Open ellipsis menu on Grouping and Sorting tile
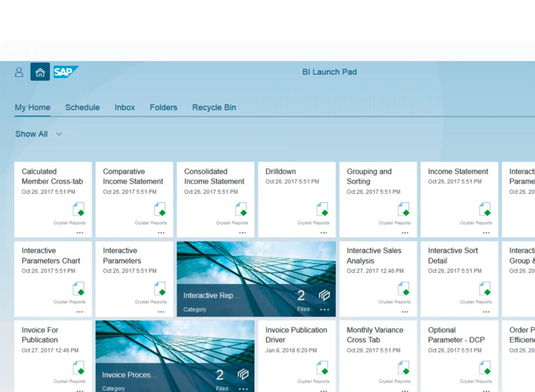This screenshot has height=392, width=535. (x=405, y=233)
